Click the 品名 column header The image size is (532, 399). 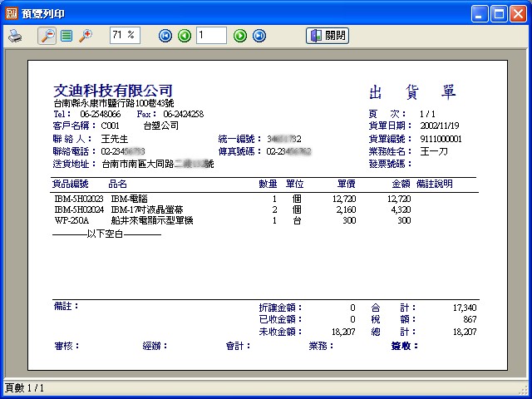pos(117,184)
